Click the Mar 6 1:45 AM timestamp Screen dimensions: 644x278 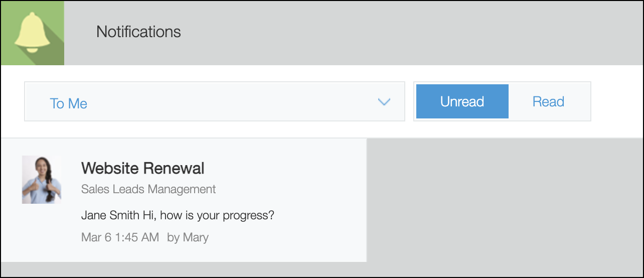click(120, 237)
